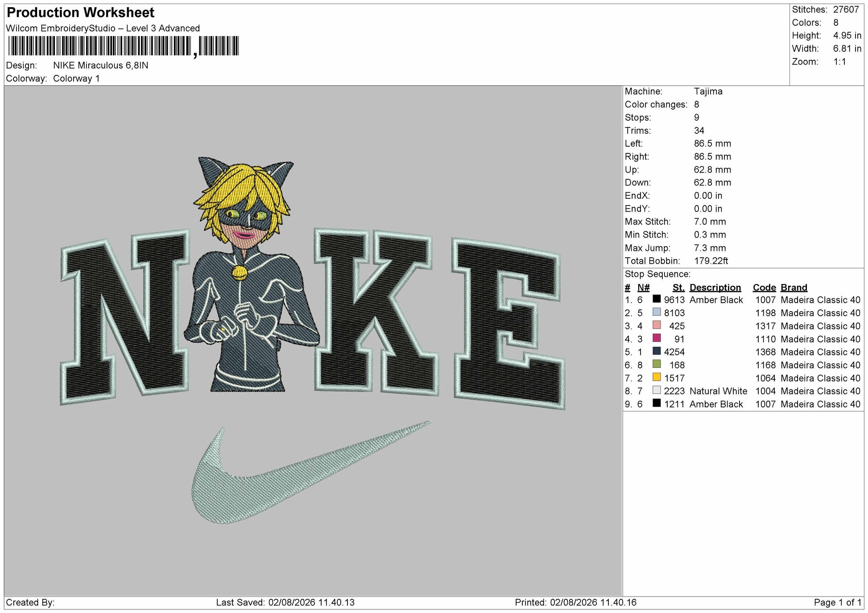Click the Max Stitch value "7.0 mm"
The height and width of the screenshot is (613, 868).
point(710,222)
